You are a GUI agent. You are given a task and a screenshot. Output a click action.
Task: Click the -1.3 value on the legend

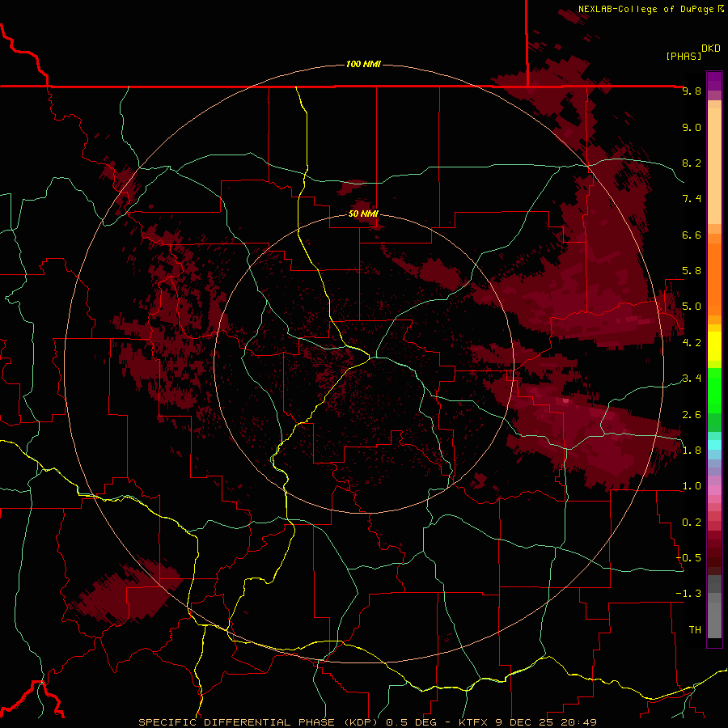688,594
